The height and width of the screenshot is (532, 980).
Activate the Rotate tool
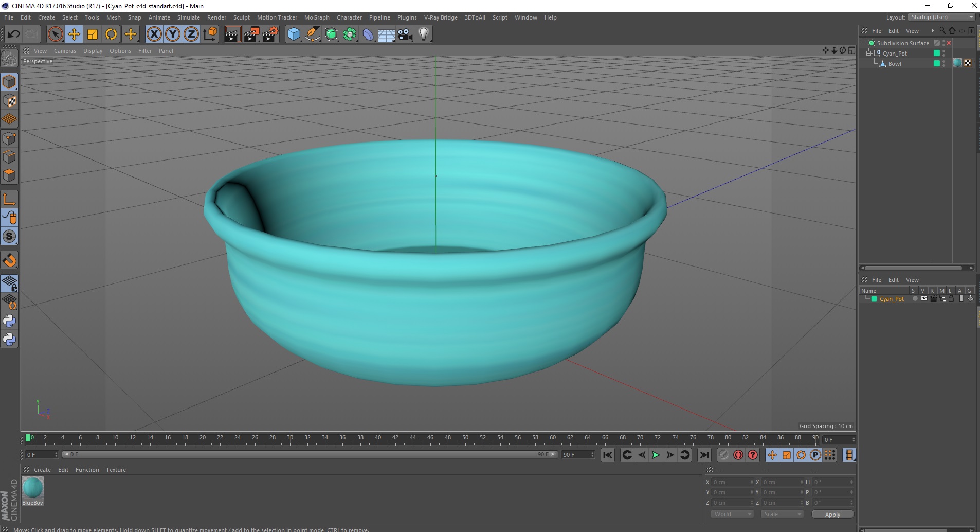coord(111,34)
